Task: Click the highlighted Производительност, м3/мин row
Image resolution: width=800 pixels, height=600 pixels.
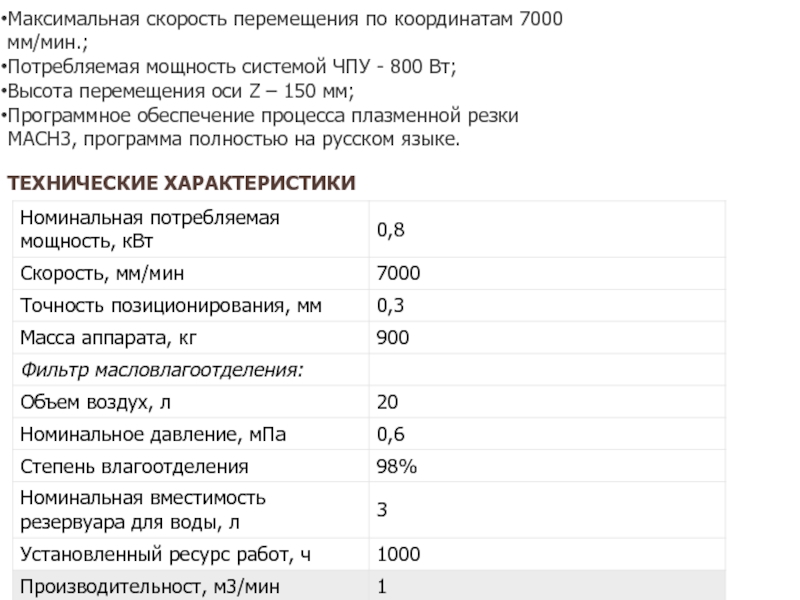Action: pyautogui.click(x=369, y=586)
